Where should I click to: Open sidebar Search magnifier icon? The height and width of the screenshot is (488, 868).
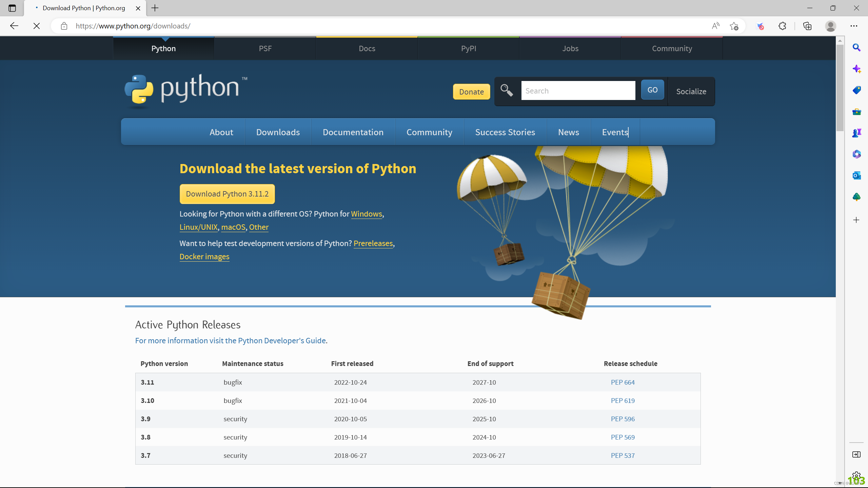click(856, 48)
